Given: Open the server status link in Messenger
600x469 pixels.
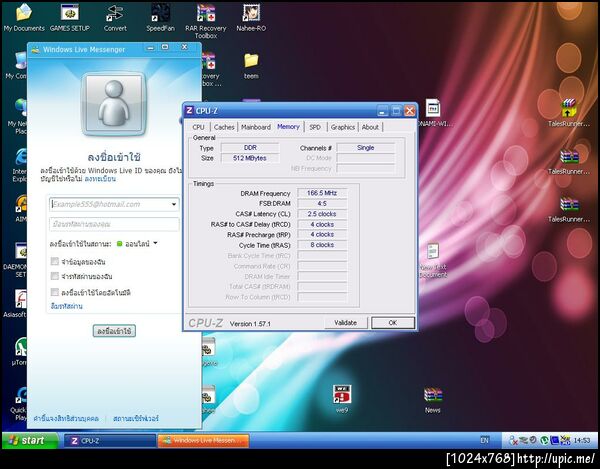Looking at the screenshot, I should pos(135,418).
